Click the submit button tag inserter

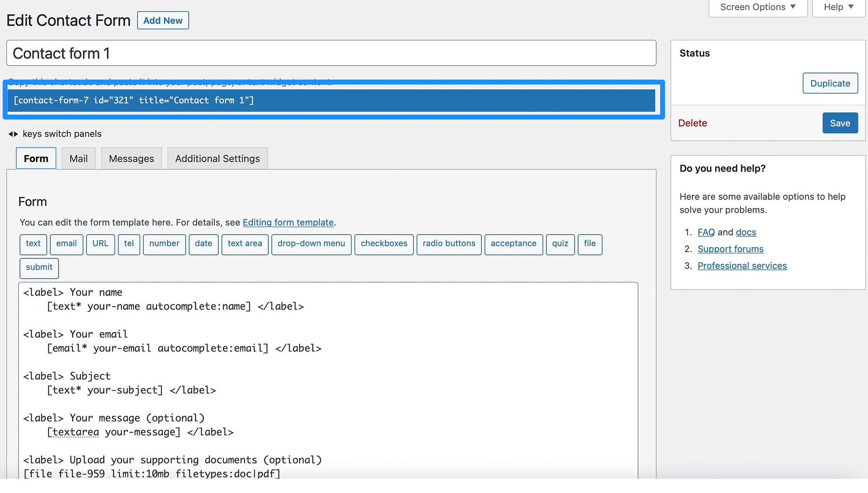pos(39,268)
